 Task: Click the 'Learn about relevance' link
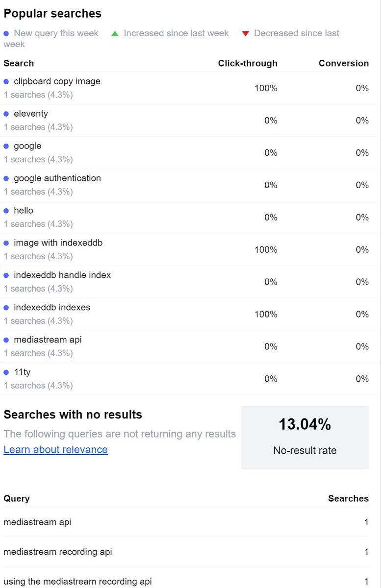tap(55, 449)
